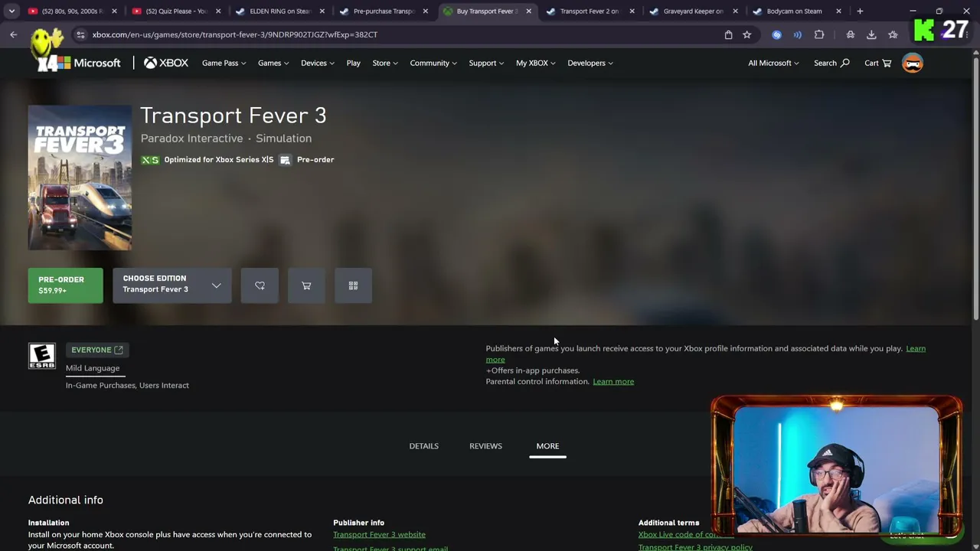980x551 pixels.
Task: Expand the Devices menu
Action: pyautogui.click(x=317, y=63)
